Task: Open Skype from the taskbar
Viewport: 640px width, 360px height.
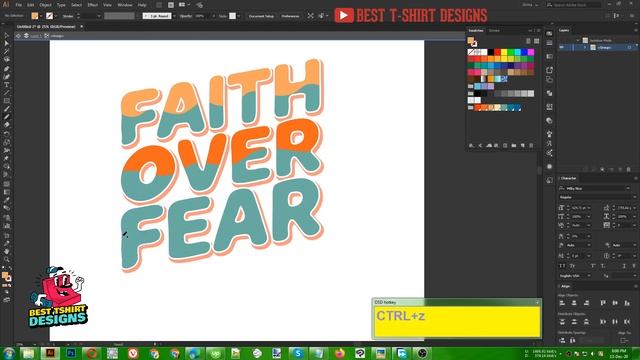Action: tap(298, 353)
